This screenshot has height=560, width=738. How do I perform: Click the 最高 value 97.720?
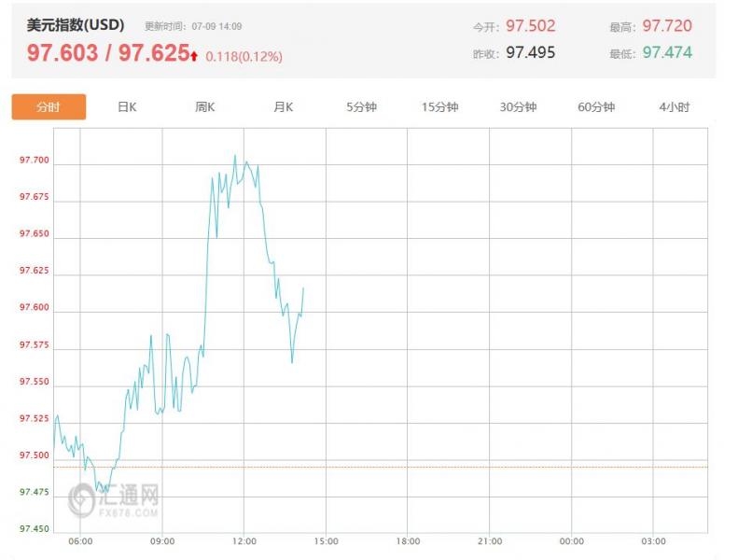667,26
